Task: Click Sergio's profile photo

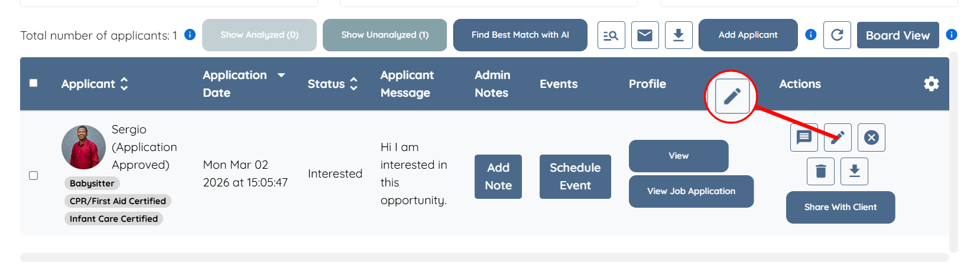Action: [83, 147]
